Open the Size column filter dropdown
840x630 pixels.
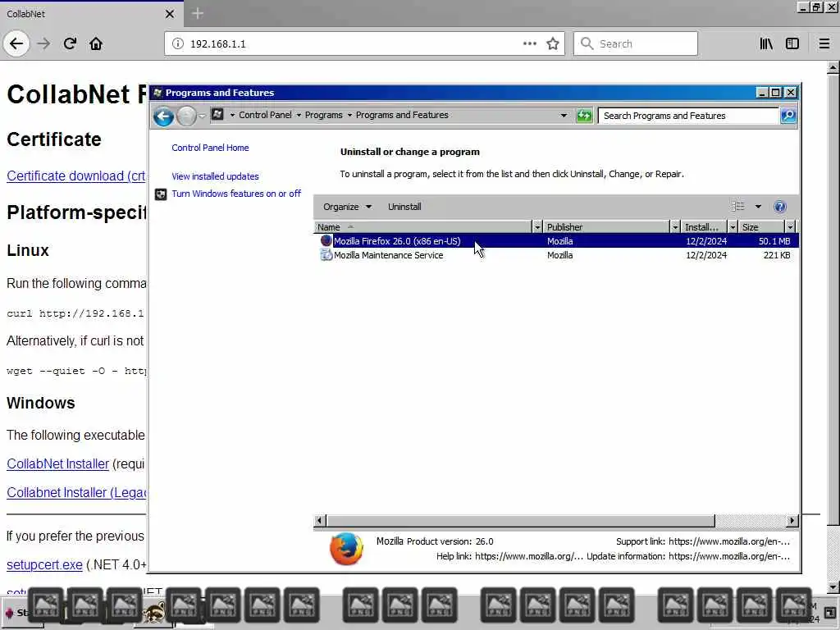[790, 227]
